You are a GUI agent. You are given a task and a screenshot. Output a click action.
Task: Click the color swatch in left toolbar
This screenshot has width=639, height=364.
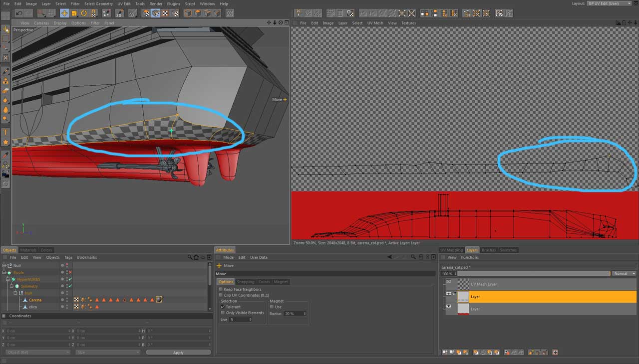coord(6,174)
